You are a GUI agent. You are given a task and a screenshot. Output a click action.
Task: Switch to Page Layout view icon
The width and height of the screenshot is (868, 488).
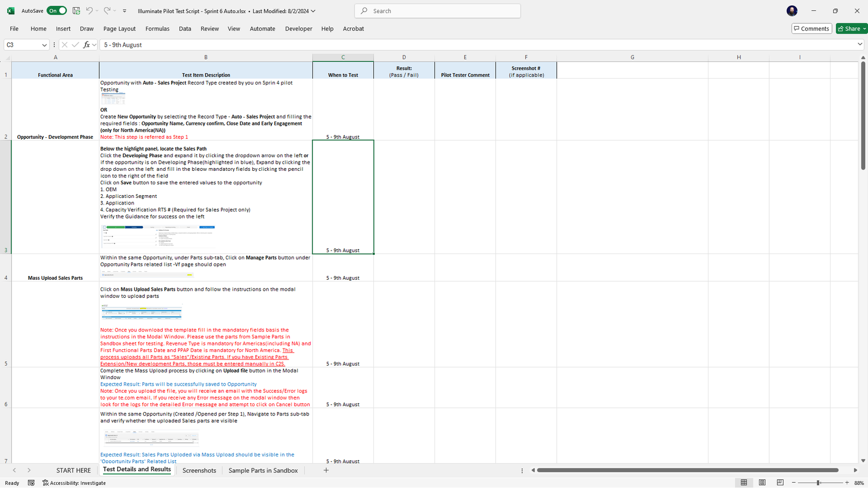pos(762,483)
